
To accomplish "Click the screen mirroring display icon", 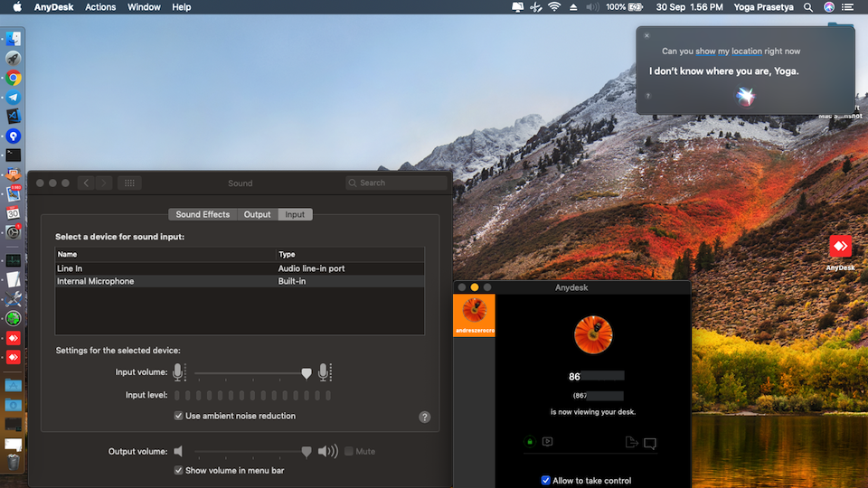I will click(517, 7).
